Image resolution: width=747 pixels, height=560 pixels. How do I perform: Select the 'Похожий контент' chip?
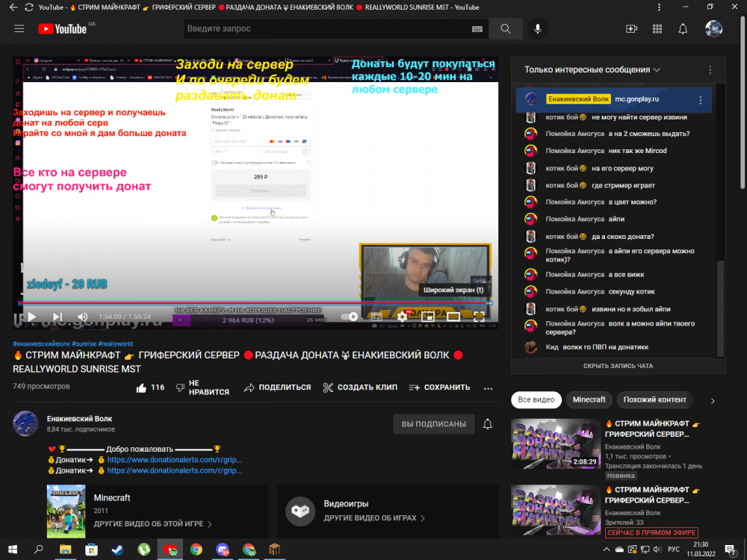click(x=654, y=399)
